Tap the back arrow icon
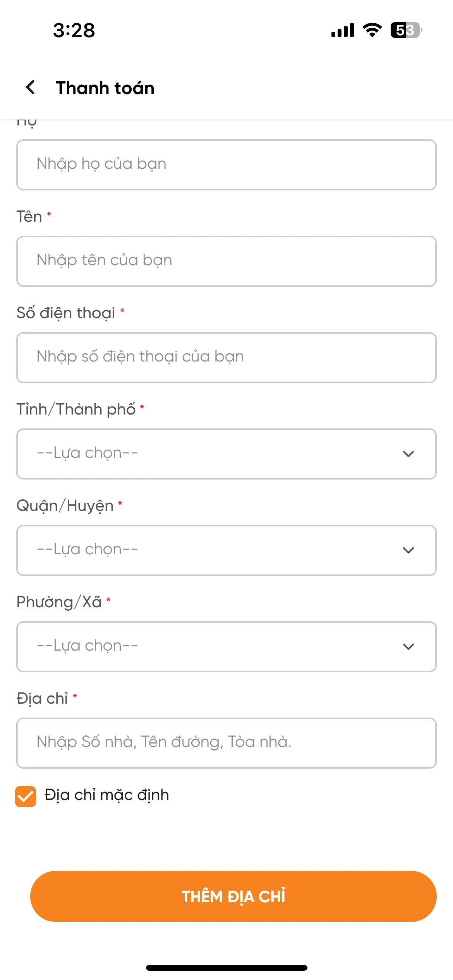Image resolution: width=453 pixels, height=980 pixels. click(31, 87)
